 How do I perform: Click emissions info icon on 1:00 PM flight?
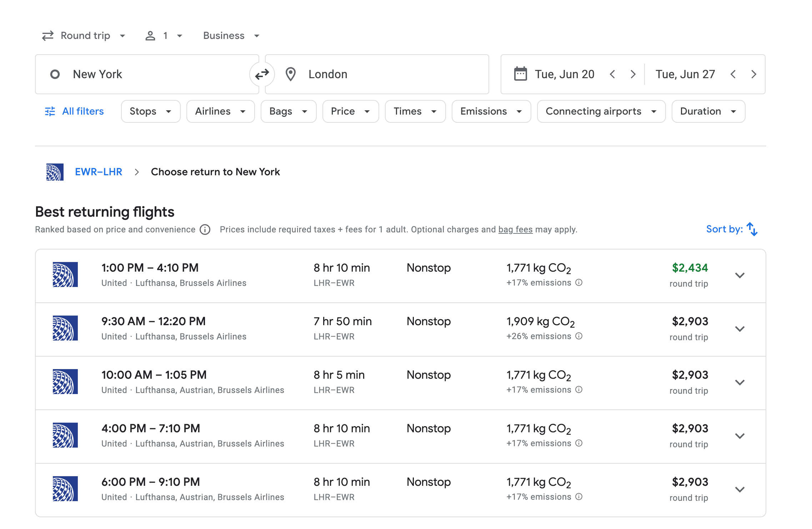coord(579,283)
